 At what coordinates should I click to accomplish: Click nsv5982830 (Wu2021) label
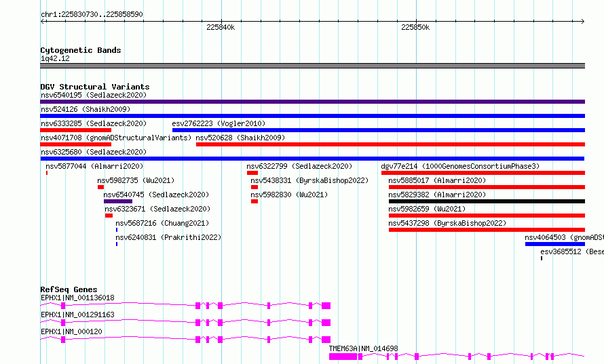point(289,195)
